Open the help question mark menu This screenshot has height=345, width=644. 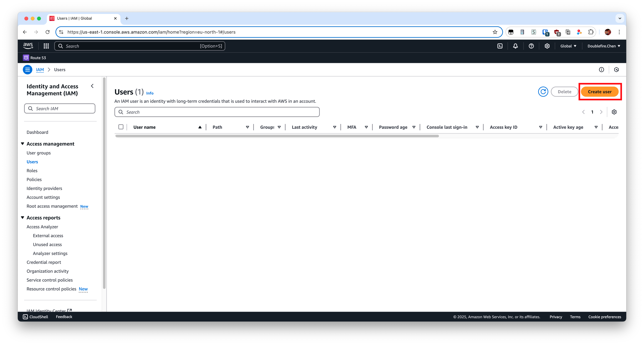531,46
